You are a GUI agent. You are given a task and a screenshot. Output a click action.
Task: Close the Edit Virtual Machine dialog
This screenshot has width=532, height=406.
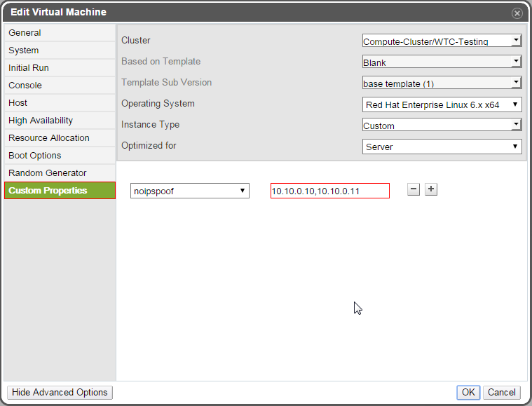pyautogui.click(x=517, y=13)
